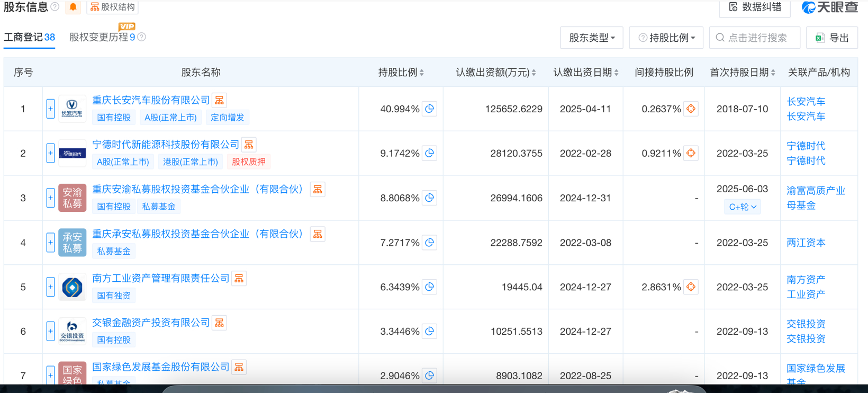This screenshot has width=868, height=393.
Task: Click the chart icon next to 8.8068%
Action: tap(430, 198)
